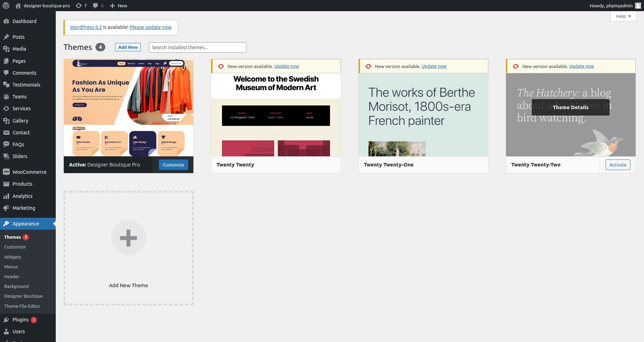644x342 pixels.
Task: Click the Please update now link
Action: click(151, 27)
